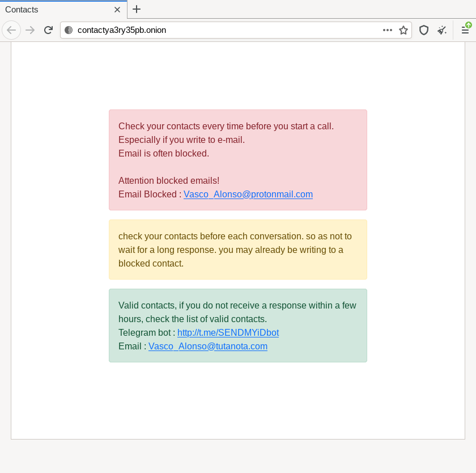Click the yellow warning message box
Screen dimensions: 476x473
[238, 250]
